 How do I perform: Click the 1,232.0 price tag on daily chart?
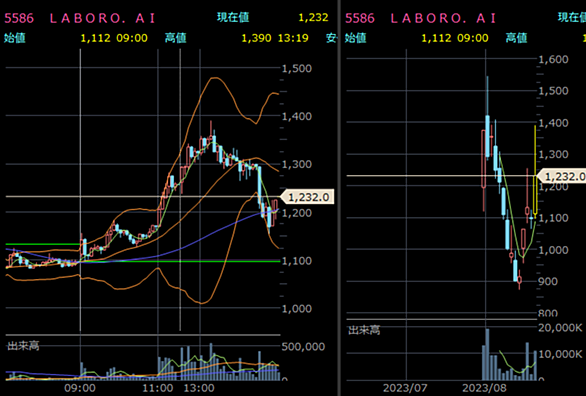(562, 176)
